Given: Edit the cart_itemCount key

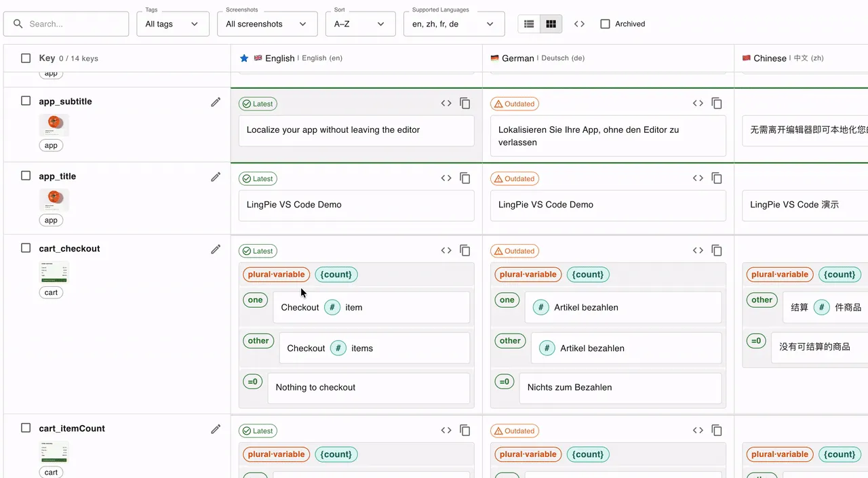Looking at the screenshot, I should (x=216, y=429).
